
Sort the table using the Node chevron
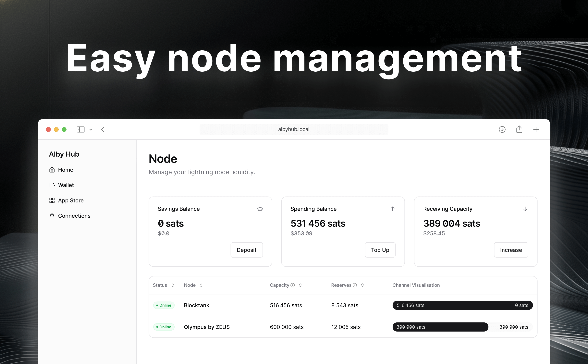(x=202, y=285)
